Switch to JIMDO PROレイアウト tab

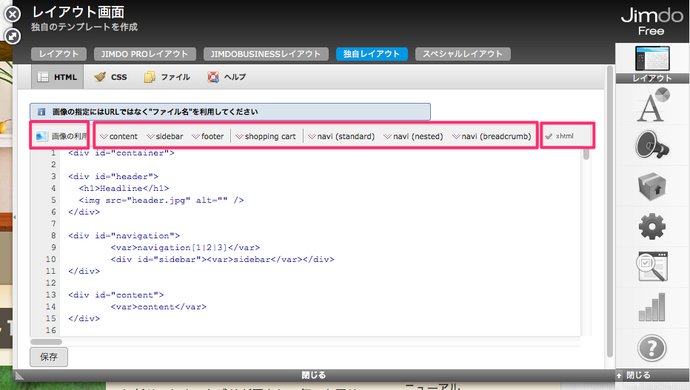(144, 54)
